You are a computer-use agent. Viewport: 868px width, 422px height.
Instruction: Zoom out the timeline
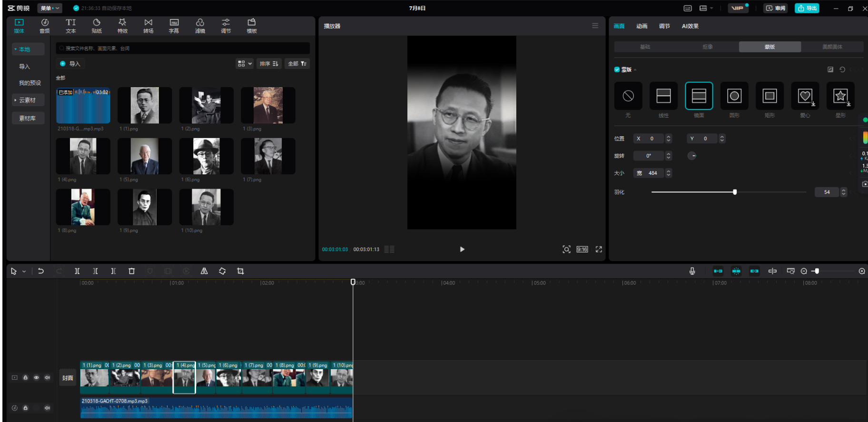tap(804, 271)
